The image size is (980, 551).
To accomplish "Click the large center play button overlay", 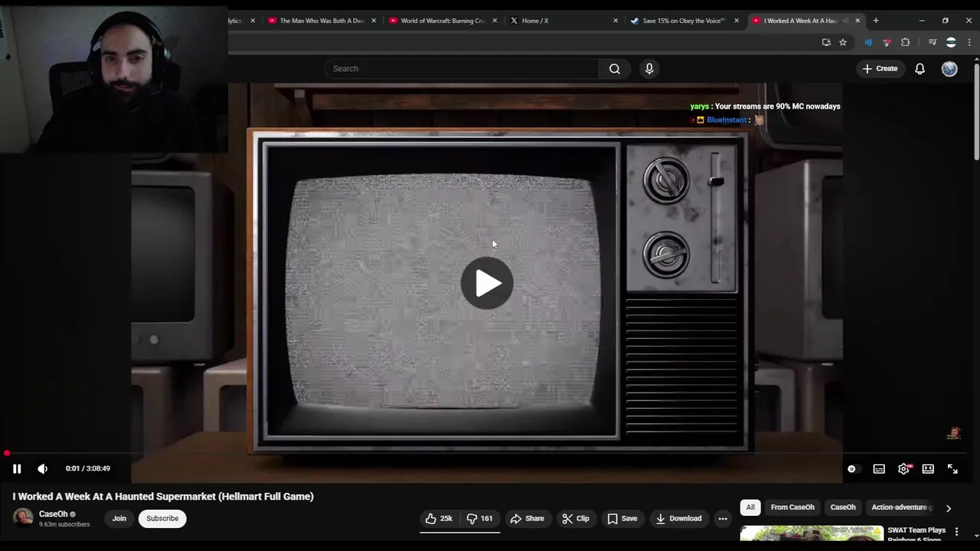I will (487, 283).
